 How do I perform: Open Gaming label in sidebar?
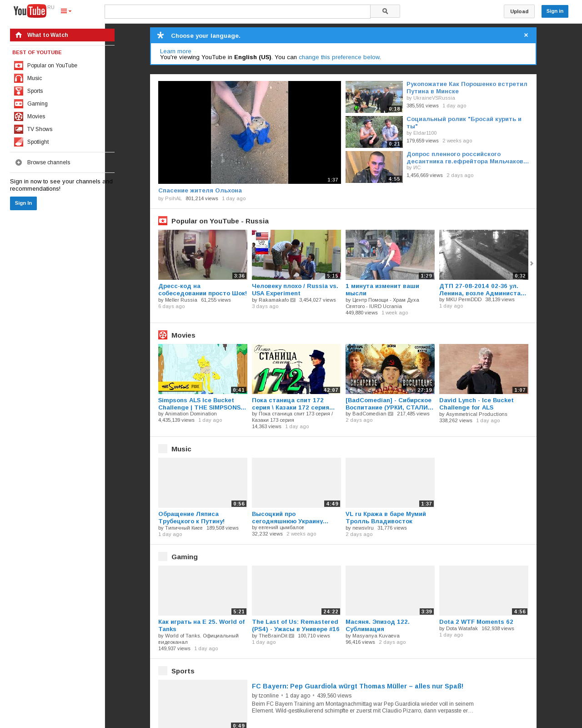coord(37,104)
